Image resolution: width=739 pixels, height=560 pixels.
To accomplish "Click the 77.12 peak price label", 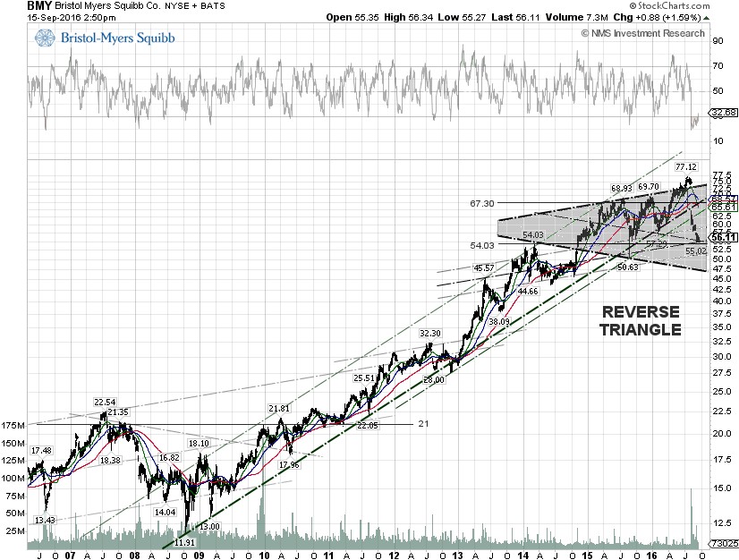I will tap(685, 167).
